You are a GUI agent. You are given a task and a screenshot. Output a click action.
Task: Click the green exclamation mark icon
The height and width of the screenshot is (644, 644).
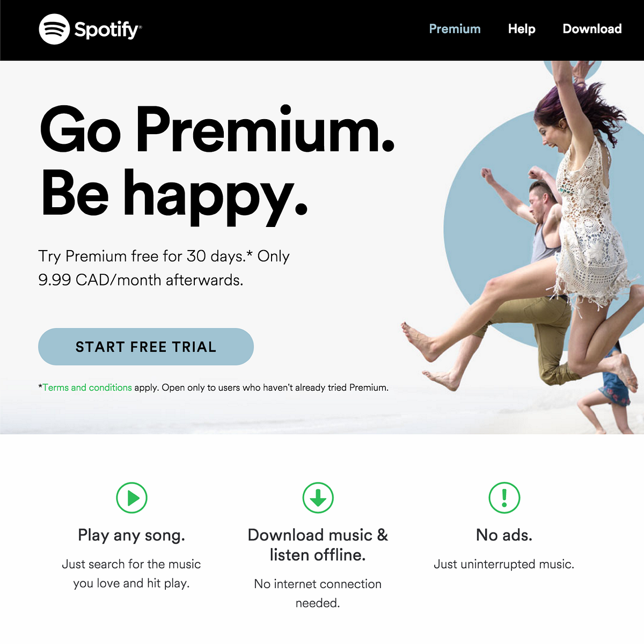(504, 498)
